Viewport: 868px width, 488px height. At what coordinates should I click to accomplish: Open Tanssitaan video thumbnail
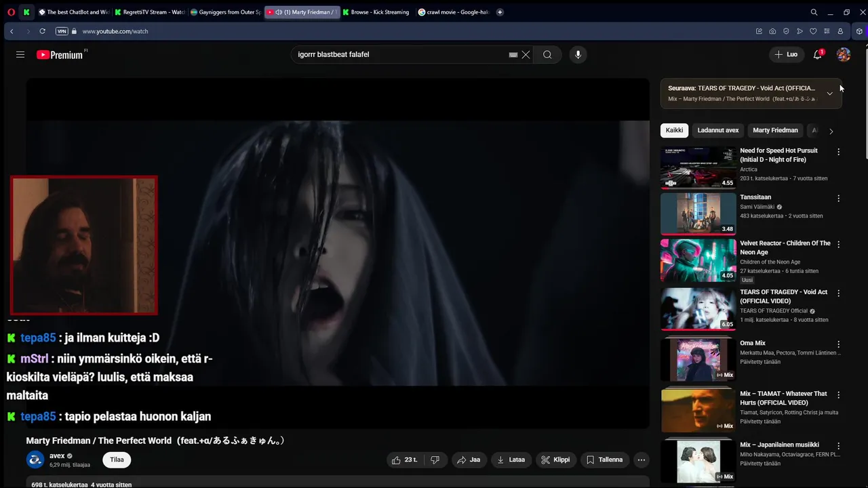[698, 213]
